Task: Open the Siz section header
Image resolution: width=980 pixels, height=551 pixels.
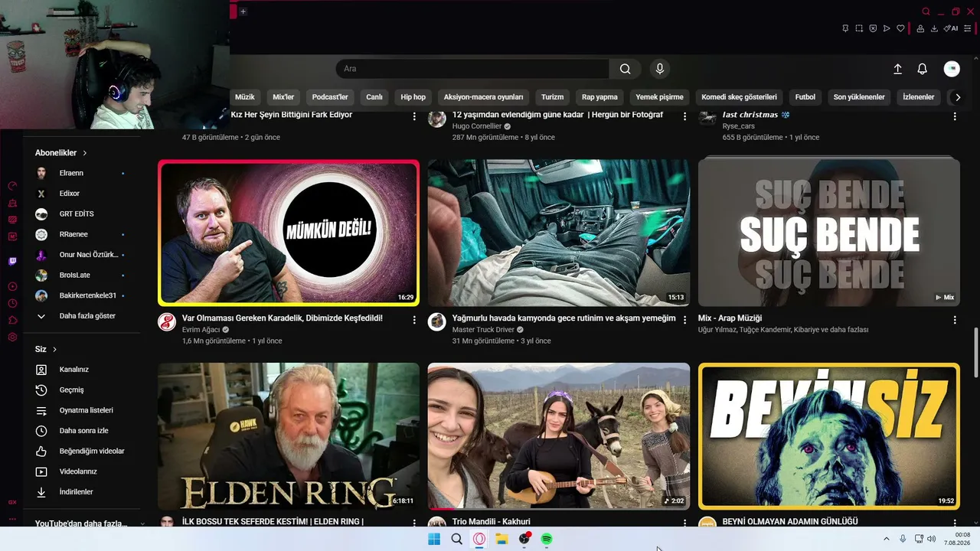Action: [46, 350]
